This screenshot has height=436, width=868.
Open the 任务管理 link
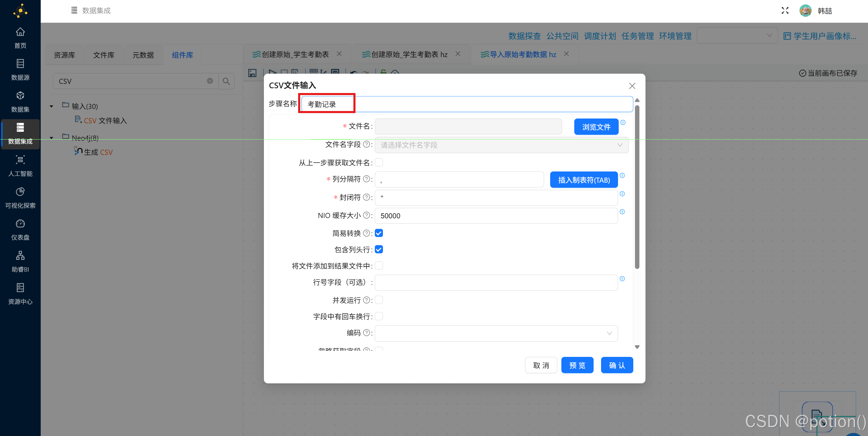[637, 36]
